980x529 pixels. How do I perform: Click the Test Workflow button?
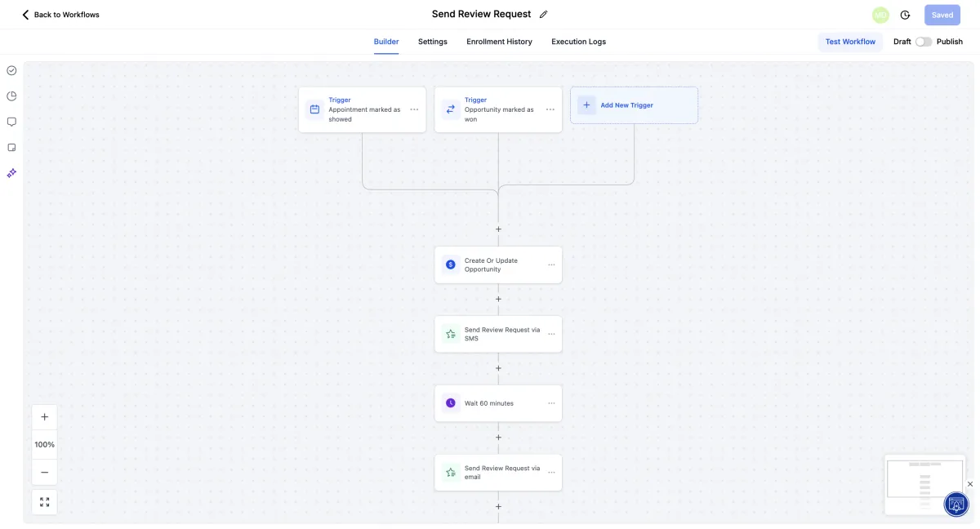coord(850,42)
